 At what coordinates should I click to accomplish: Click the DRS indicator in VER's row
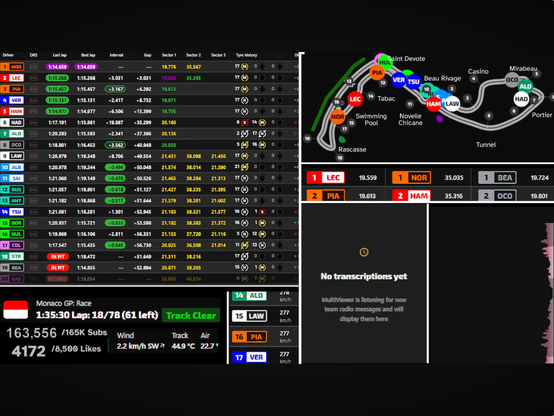[x=34, y=100]
